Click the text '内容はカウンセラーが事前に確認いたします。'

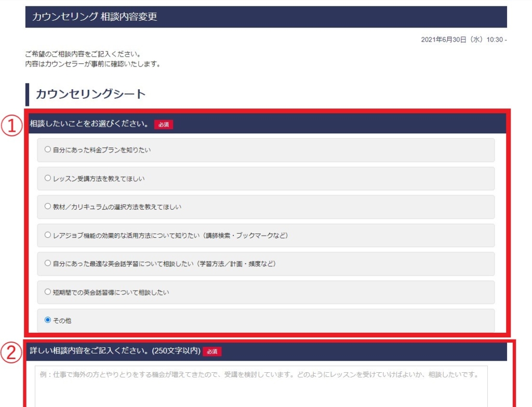pyautogui.click(x=93, y=64)
